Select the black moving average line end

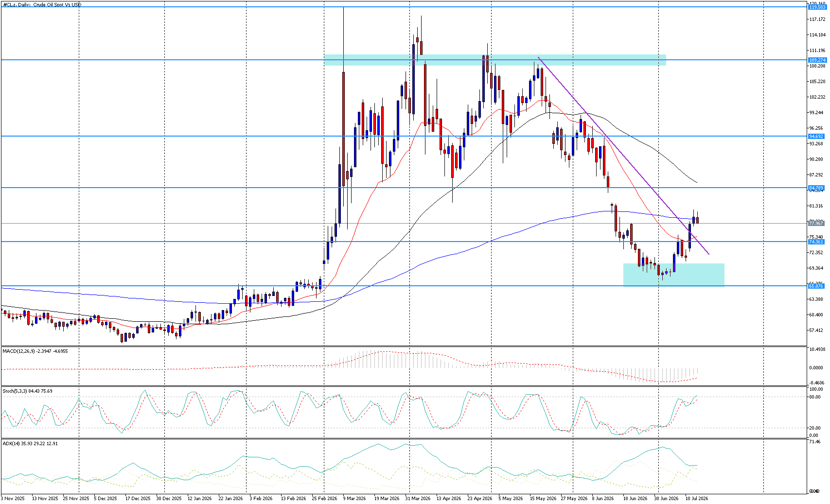(696, 183)
